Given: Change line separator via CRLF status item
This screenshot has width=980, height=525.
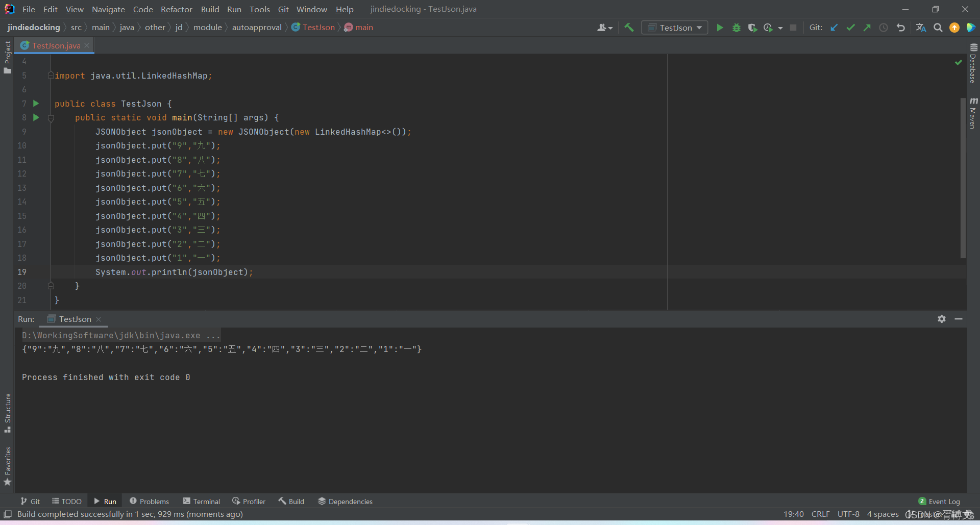Looking at the screenshot, I should click(x=820, y=514).
